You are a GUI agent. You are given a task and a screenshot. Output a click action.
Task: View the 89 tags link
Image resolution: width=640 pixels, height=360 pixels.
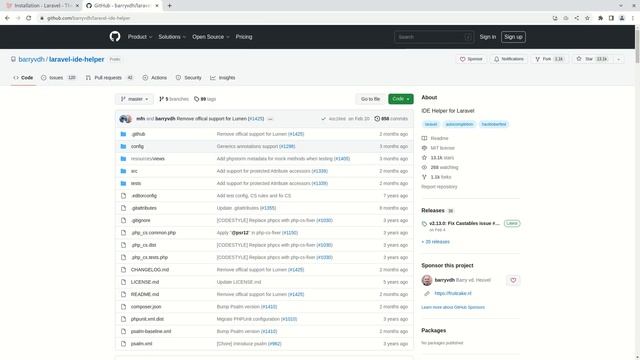tap(205, 99)
